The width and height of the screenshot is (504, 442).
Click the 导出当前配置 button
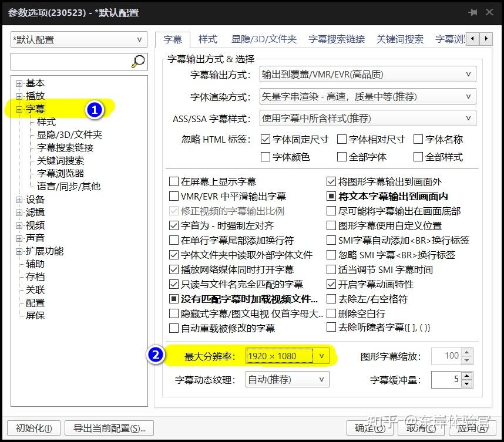109,429
